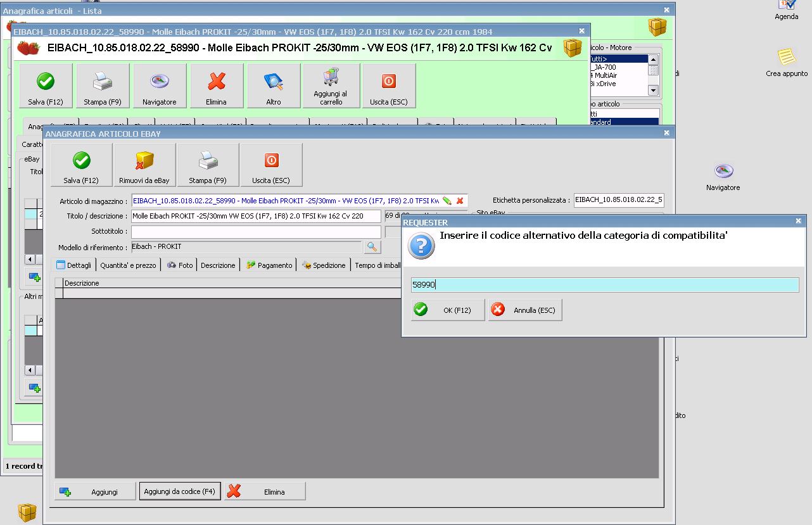Open the Foto tab
The image size is (812, 525).
180,265
